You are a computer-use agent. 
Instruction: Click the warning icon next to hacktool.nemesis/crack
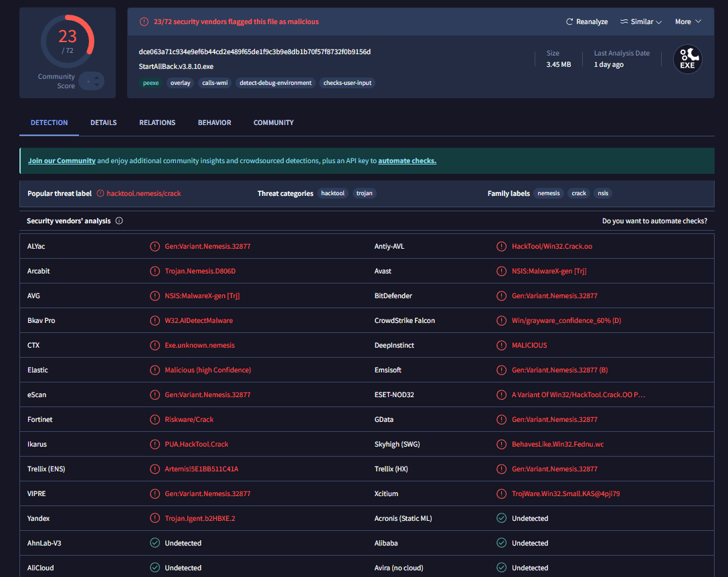(x=100, y=193)
